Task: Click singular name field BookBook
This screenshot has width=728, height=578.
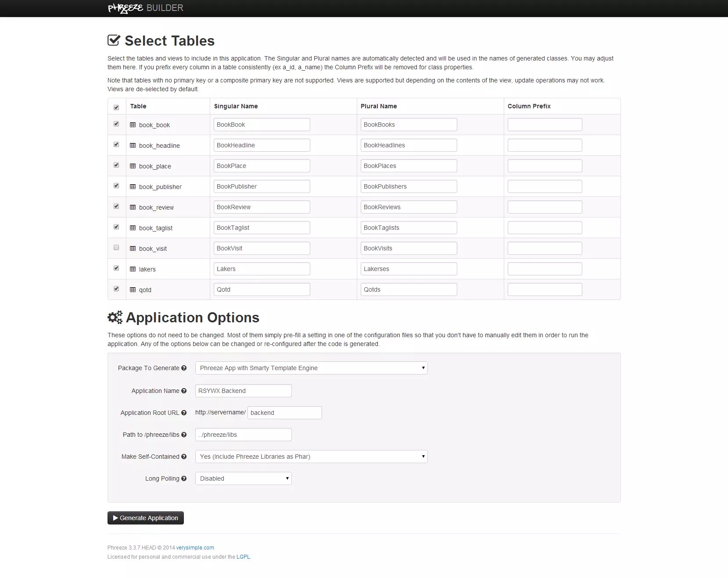Action: click(262, 125)
